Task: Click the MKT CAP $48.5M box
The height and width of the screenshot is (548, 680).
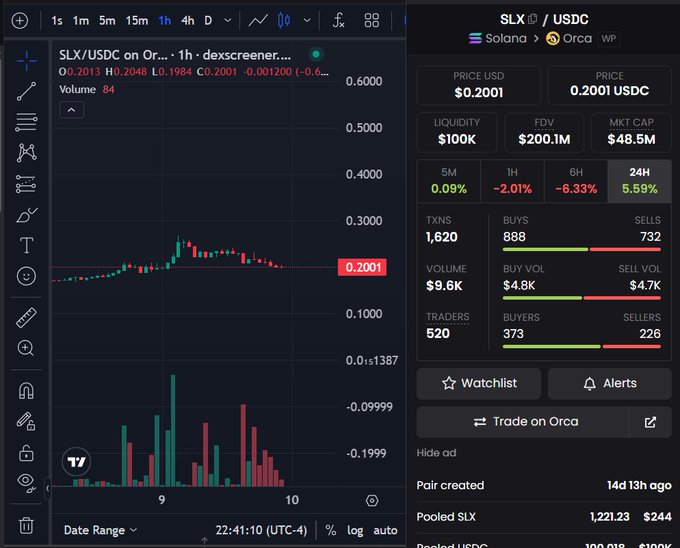Action: (x=631, y=132)
